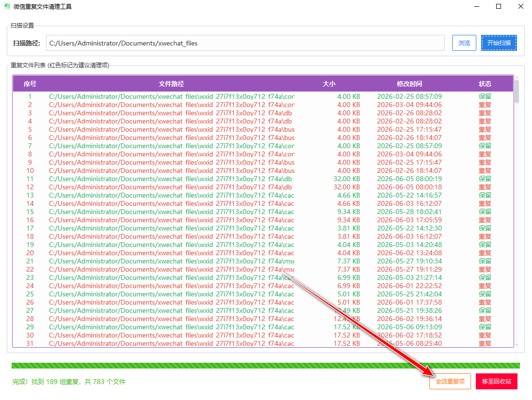The image size is (532, 400).
Task: Click time 2026-06-01 22:22:52
Action: pyautogui.click(x=409, y=286)
